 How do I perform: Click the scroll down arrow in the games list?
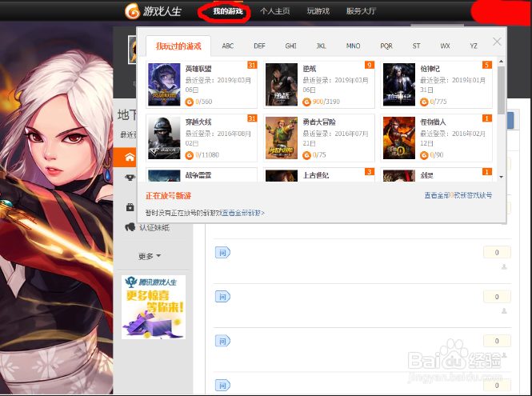[501, 177]
